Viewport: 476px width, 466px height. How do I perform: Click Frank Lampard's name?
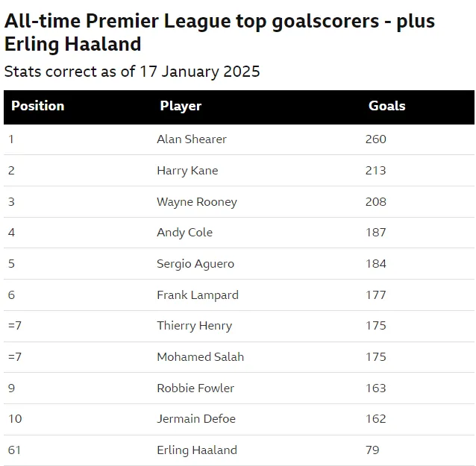[198, 295]
